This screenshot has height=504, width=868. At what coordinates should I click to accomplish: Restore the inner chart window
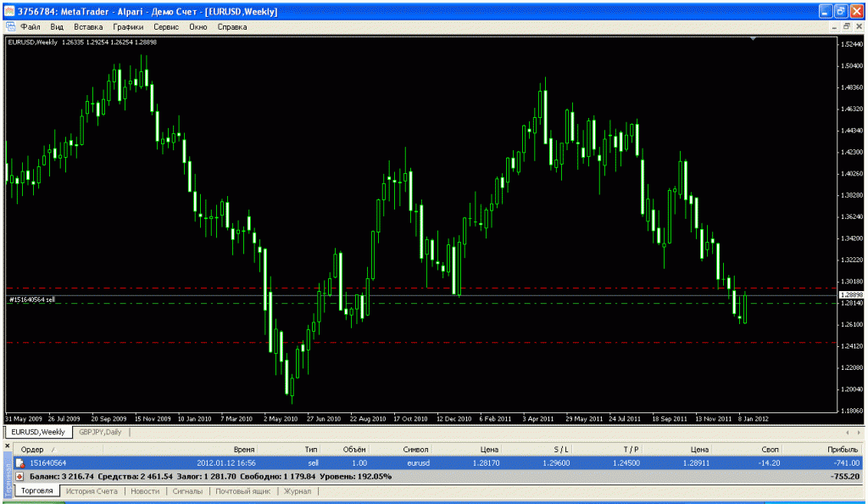click(x=846, y=27)
